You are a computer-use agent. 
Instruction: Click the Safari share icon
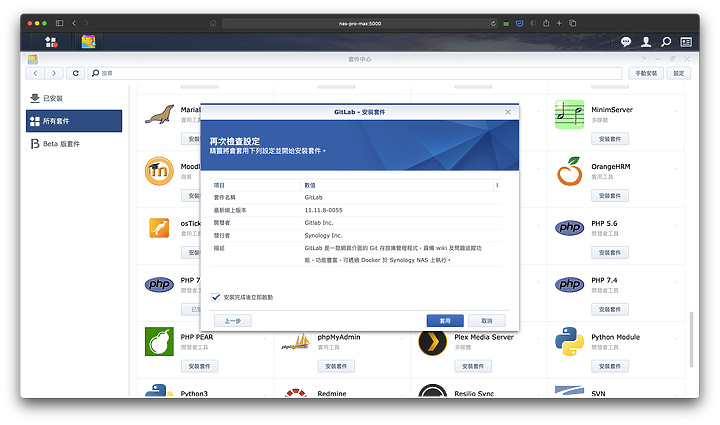[x=546, y=23]
